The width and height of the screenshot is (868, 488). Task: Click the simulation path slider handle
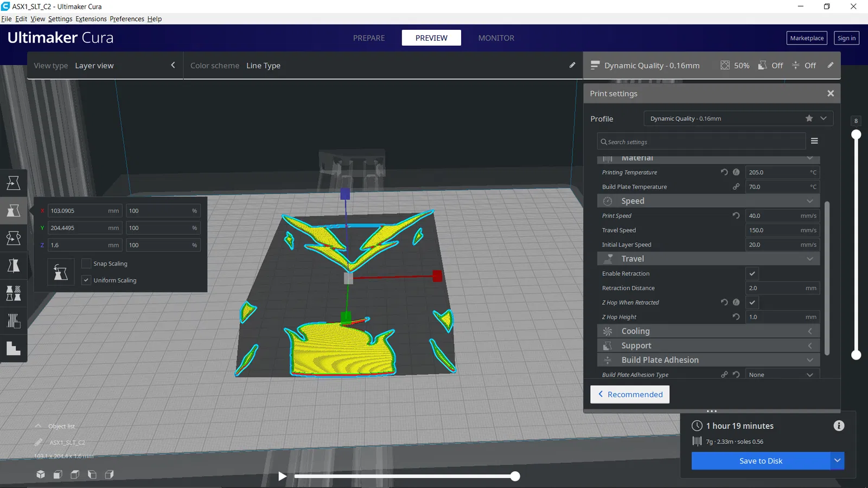click(x=515, y=476)
